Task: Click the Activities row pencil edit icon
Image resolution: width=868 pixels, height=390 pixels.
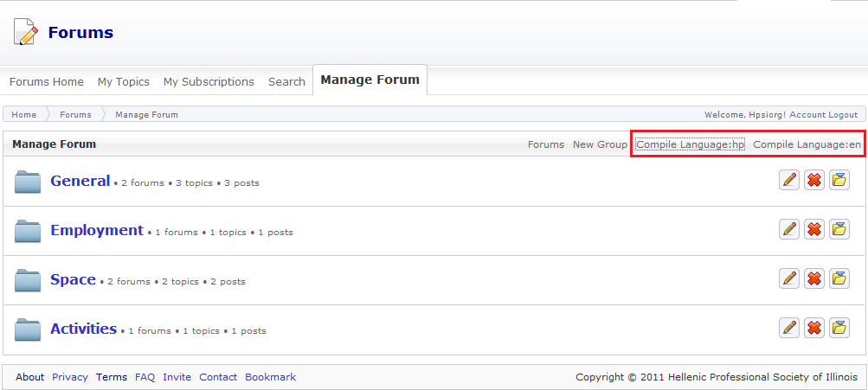Action: coord(789,328)
